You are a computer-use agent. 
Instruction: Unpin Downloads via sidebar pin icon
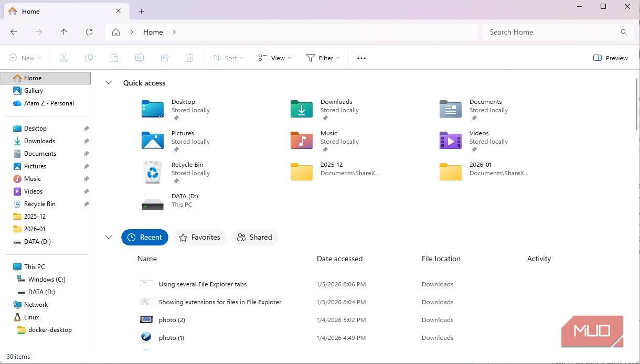point(86,141)
